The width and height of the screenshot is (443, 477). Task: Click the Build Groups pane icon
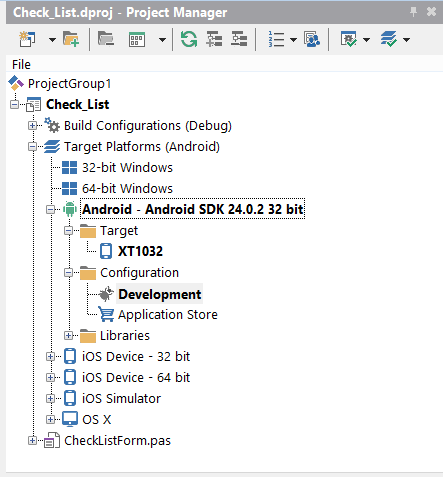point(312,39)
